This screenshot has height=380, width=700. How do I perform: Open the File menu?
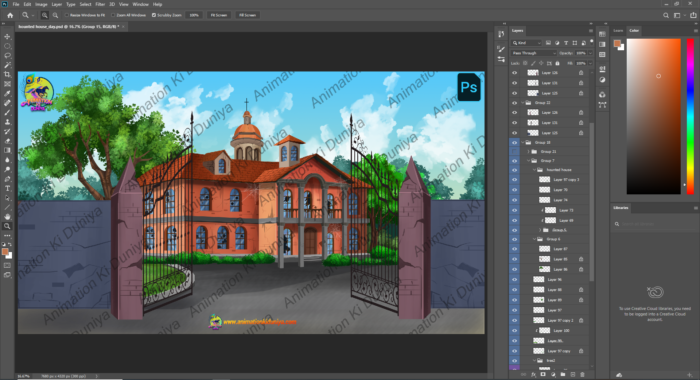[16, 4]
